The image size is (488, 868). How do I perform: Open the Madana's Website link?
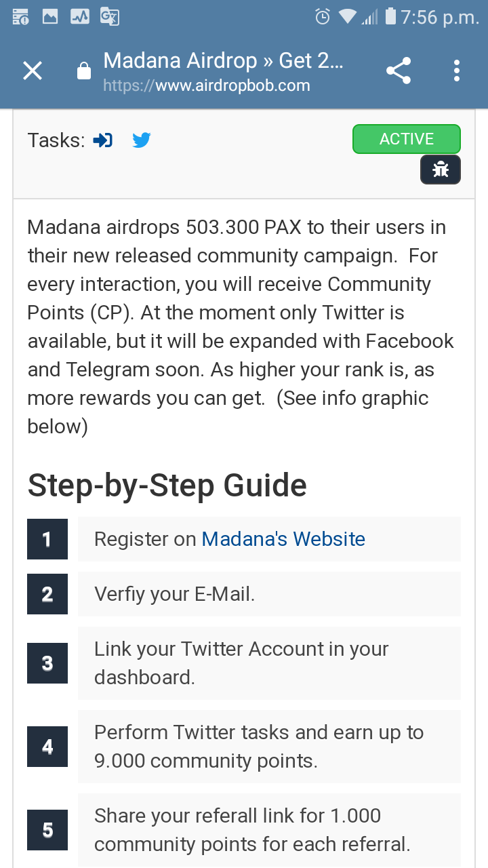[283, 539]
